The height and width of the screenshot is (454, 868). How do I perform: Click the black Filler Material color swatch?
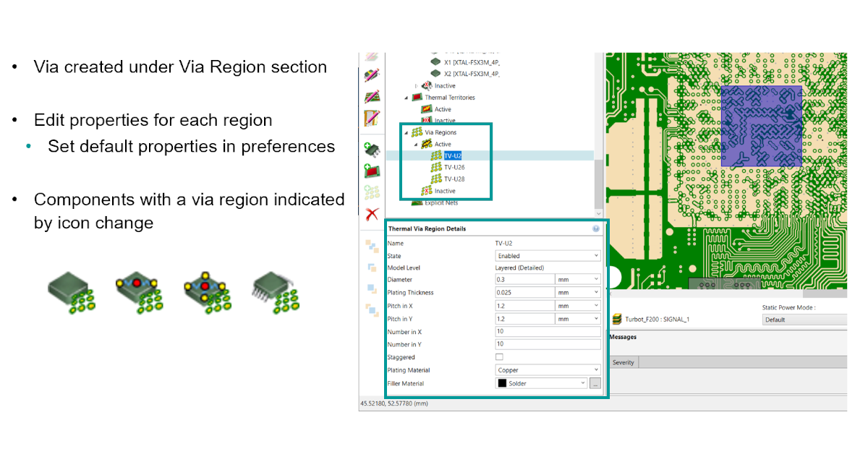(x=502, y=383)
